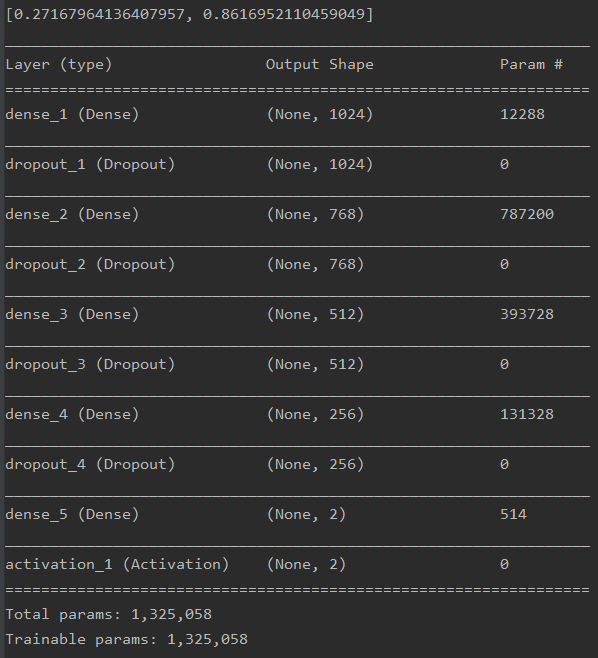Select the 'dropout_1 (Dropout)' layer name
Viewport: 598px width, 658px height.
(90, 164)
